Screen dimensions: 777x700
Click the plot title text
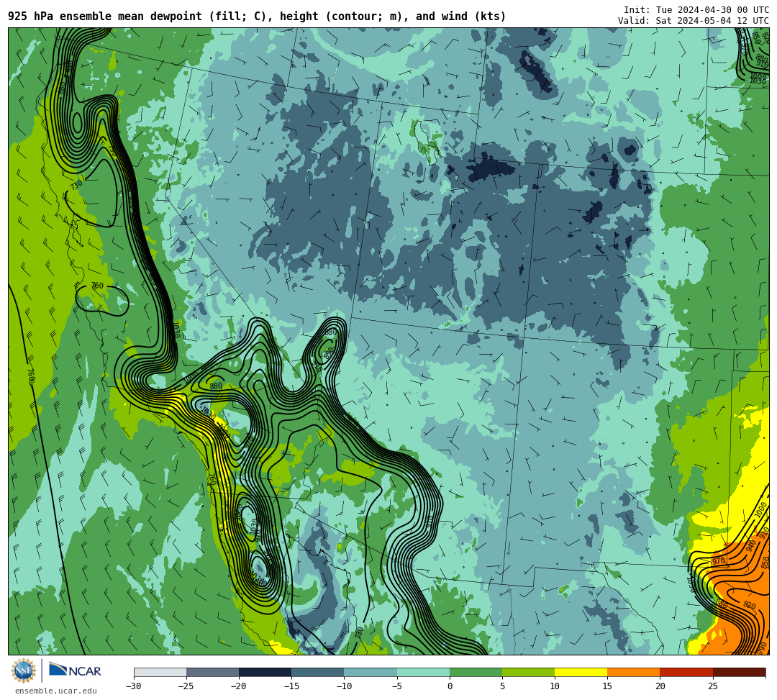coord(257,17)
